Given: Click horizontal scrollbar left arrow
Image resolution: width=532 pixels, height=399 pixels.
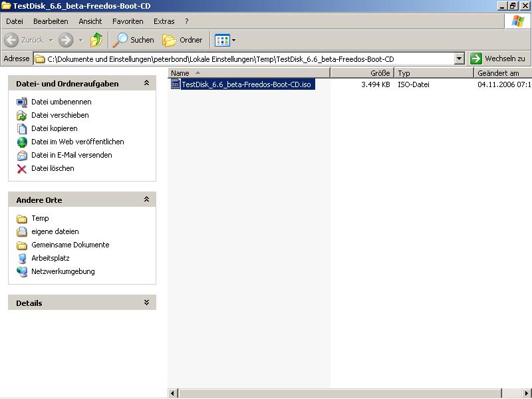Looking at the screenshot, I should [x=172, y=393].
